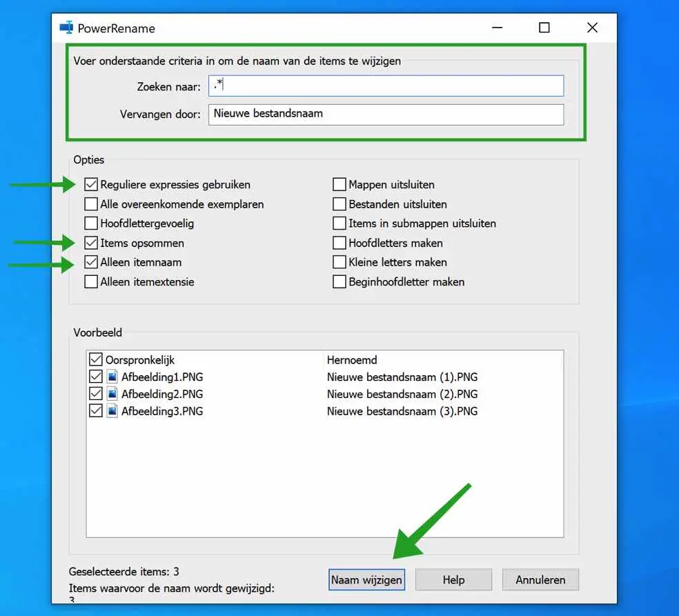Toggle the Oorspronkelijk select-all checkbox
The image size is (679, 616).
tap(96, 359)
